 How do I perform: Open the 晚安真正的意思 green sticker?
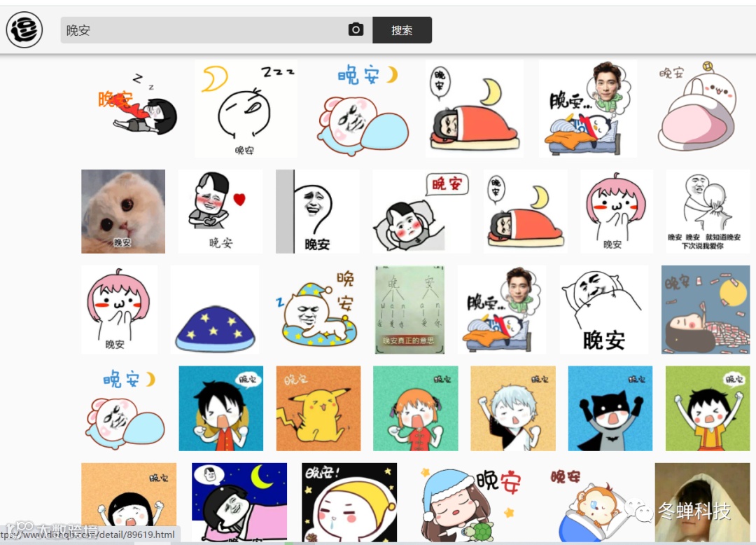[409, 310]
